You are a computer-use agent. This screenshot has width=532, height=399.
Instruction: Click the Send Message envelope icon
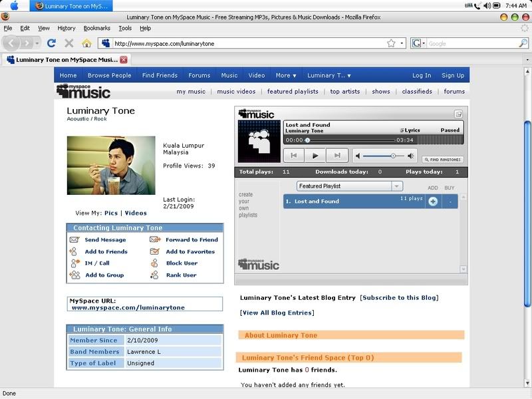coord(74,239)
